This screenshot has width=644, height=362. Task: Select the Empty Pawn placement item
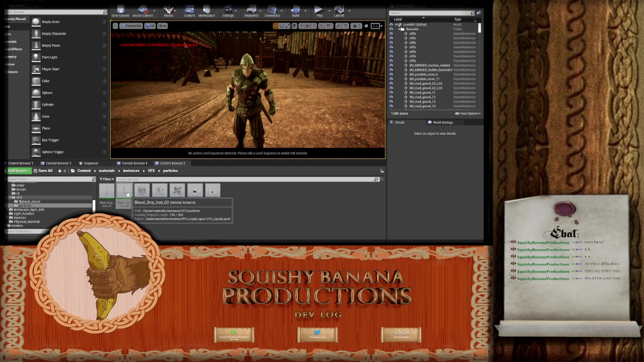coord(69,45)
